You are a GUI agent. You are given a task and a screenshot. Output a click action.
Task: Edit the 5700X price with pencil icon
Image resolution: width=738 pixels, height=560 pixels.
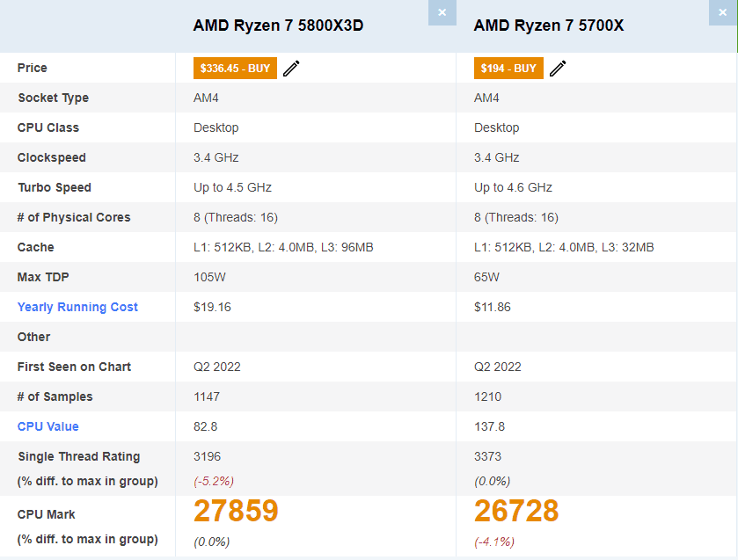click(x=558, y=69)
